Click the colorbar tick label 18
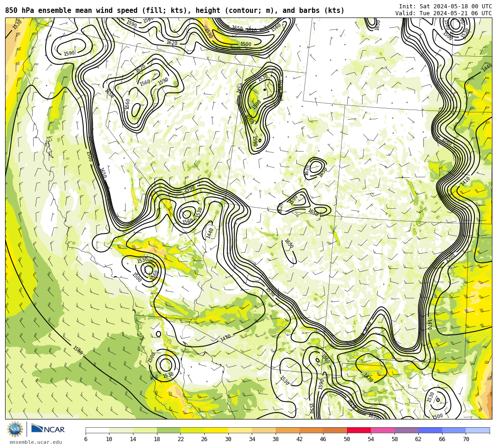This screenshot has width=497, height=448. pyautogui.click(x=157, y=439)
